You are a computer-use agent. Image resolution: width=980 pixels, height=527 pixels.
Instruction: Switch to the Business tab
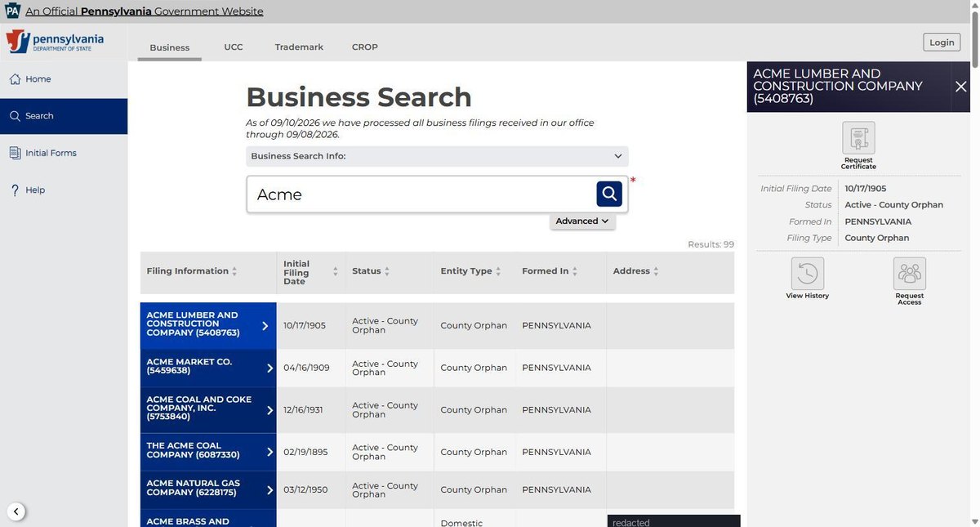tap(170, 47)
